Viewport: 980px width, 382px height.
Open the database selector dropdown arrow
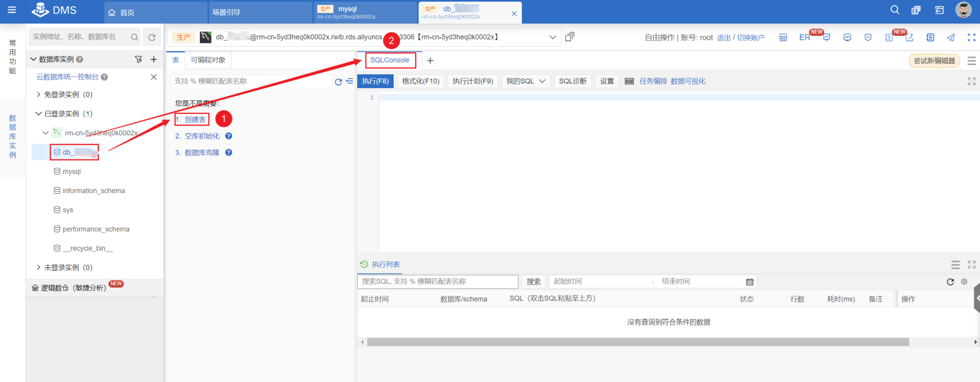(x=553, y=37)
